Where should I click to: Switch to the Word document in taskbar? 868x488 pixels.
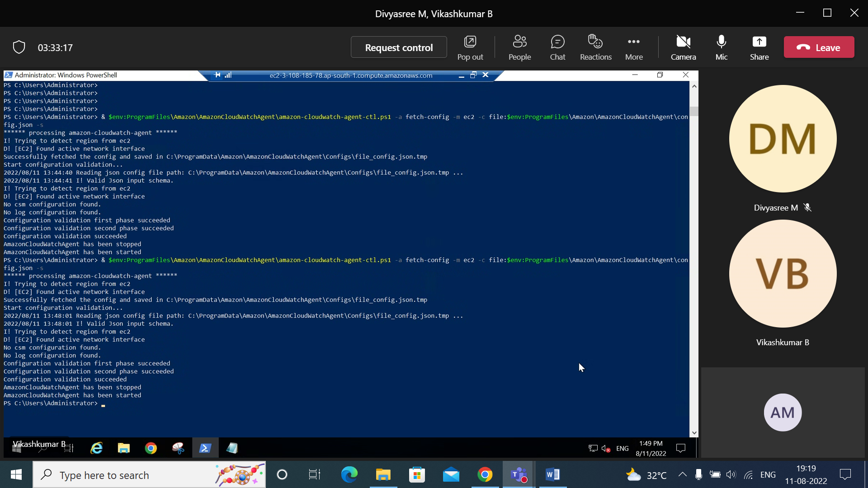click(552, 475)
